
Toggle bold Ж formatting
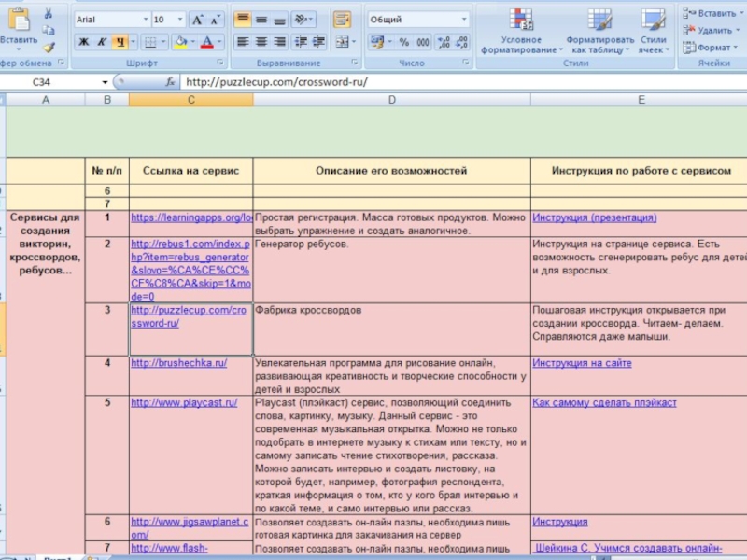(x=83, y=42)
